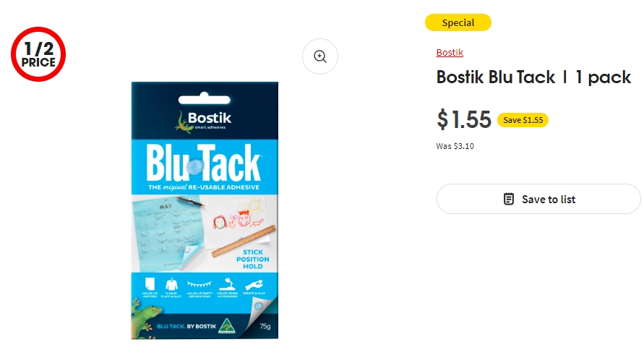
Task: Click the $1.55 price text
Action: (x=464, y=119)
